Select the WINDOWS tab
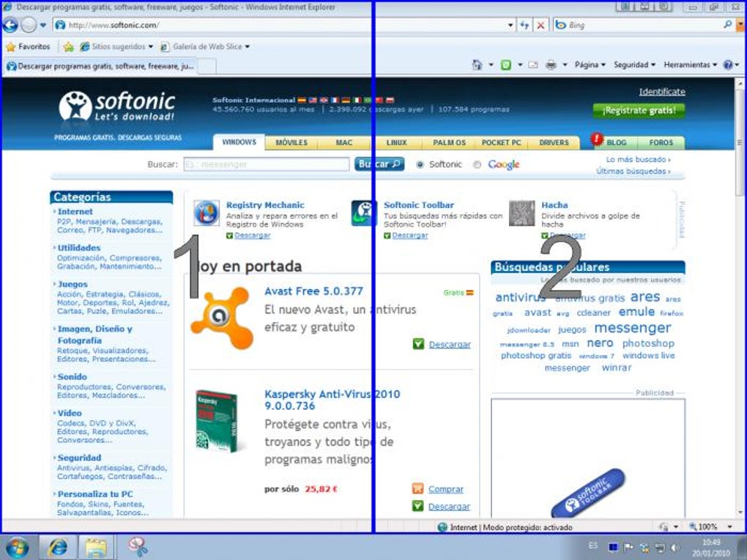The image size is (747, 560). coord(239,143)
